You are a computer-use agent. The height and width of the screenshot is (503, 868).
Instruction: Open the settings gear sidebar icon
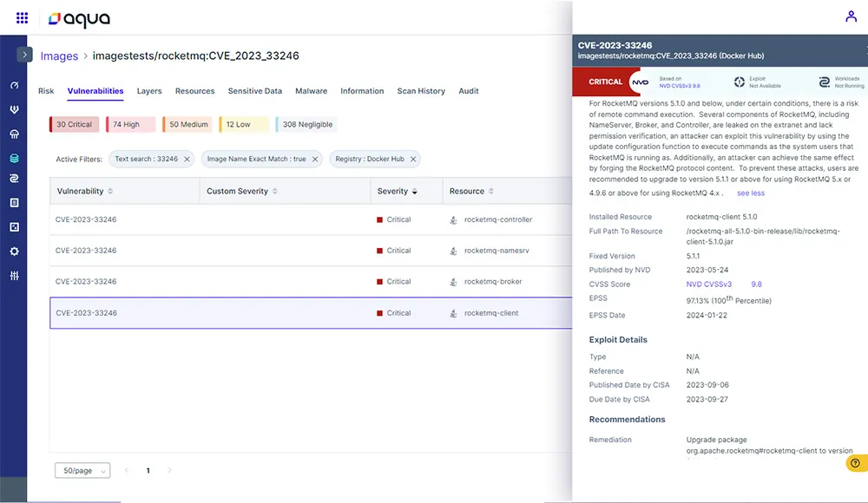(x=15, y=251)
